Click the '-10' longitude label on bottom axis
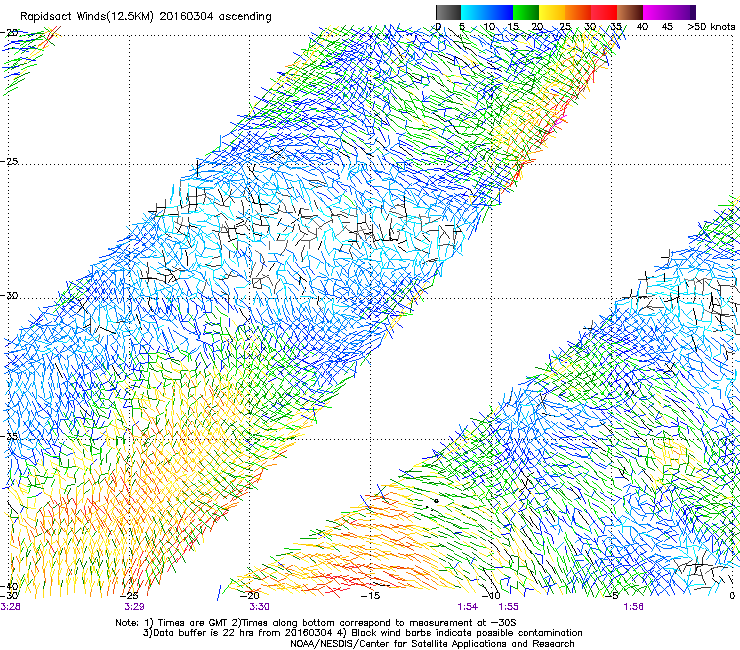The width and height of the screenshot is (740, 650). click(491, 596)
